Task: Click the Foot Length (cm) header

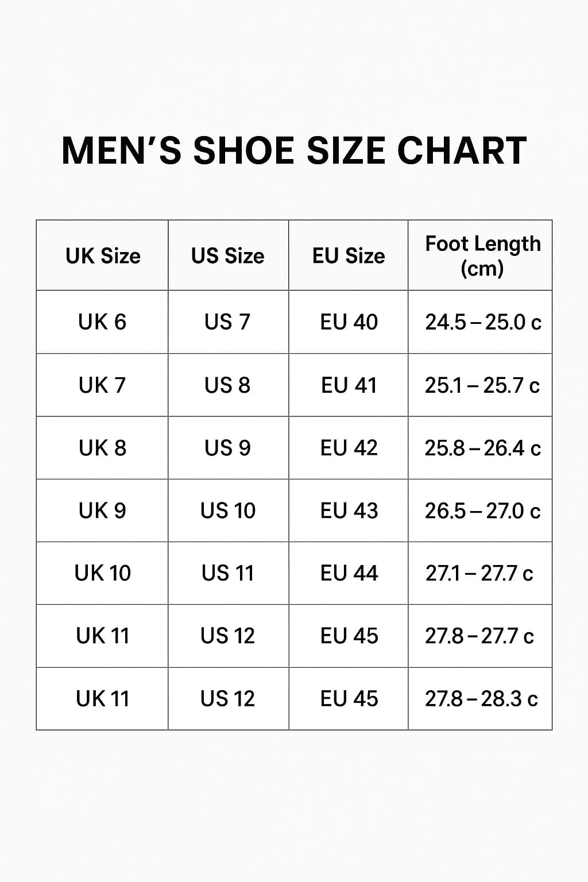Action: pyautogui.click(x=482, y=256)
